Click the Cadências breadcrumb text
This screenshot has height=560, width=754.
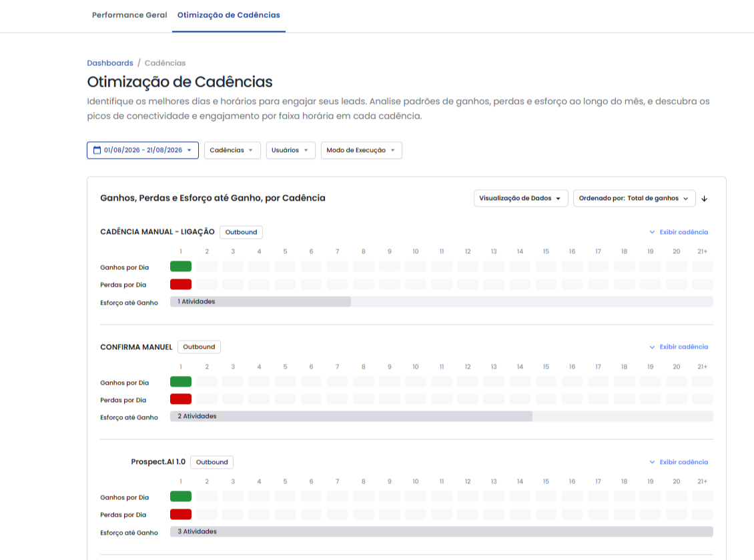click(165, 63)
